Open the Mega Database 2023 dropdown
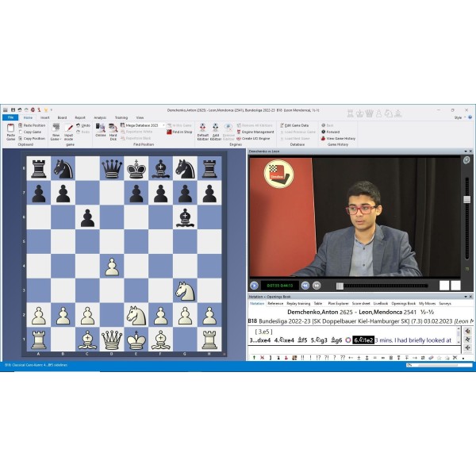Image resolution: width=476 pixels, height=476 pixels. (x=164, y=125)
